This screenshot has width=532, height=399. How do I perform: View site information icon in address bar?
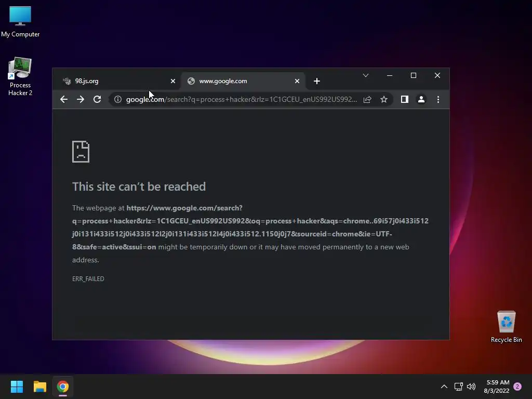(118, 99)
